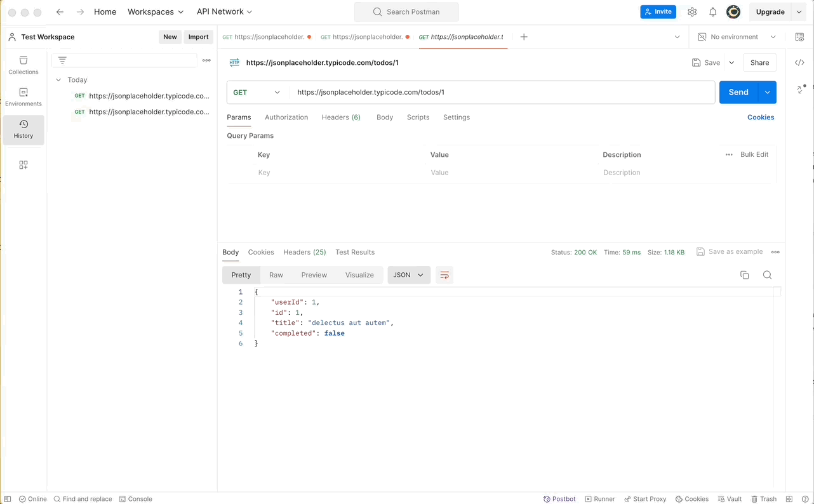Viewport: 814px width, 504px height.
Task: Open the response Headers (25) tab
Action: coord(305,252)
